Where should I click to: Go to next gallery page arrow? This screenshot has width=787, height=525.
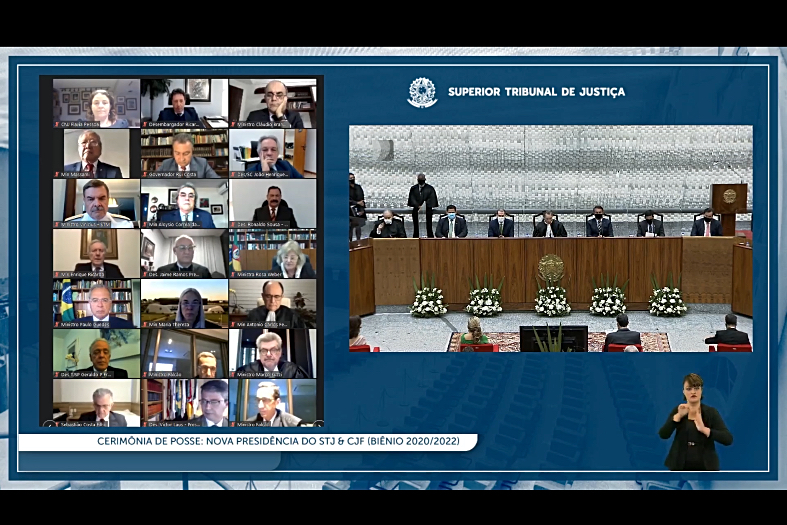318,424
